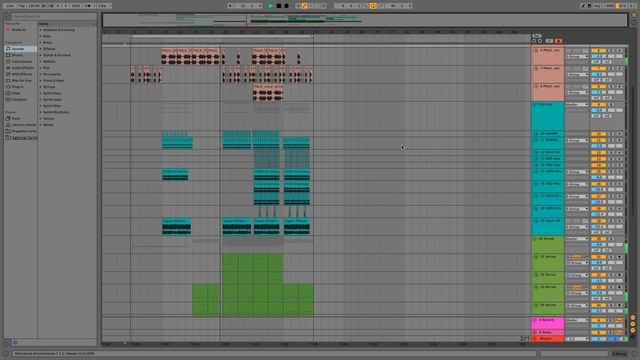Select the PALA_vocal clip on track 8

[268, 93]
